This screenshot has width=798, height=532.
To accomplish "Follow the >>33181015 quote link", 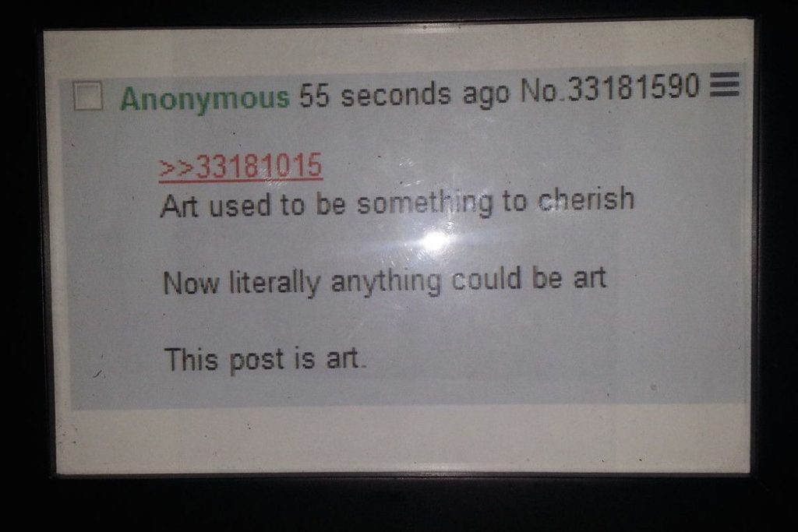I will click(241, 166).
